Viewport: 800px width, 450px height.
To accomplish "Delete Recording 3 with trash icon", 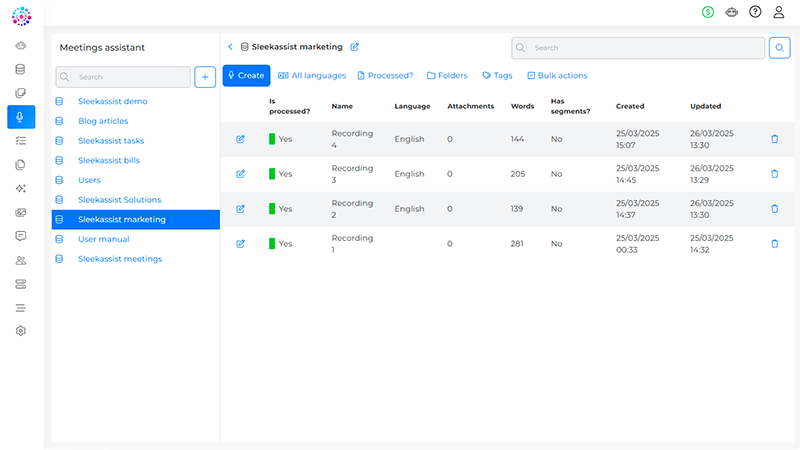I will [774, 174].
